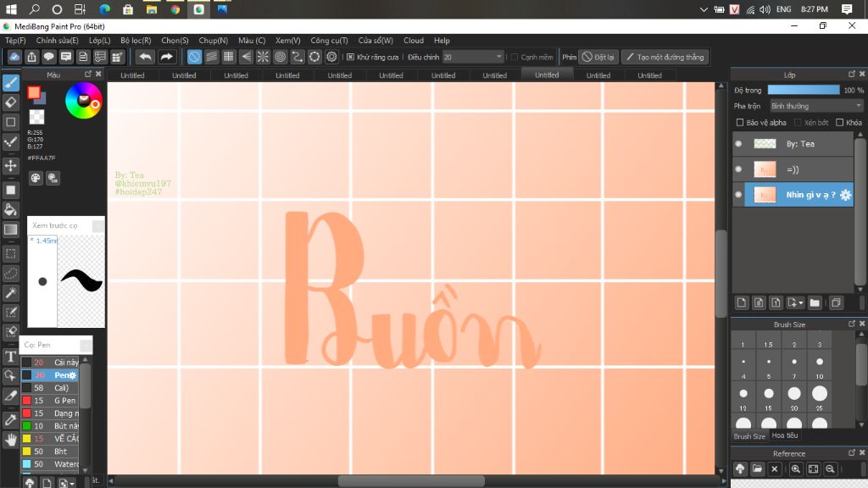This screenshot has height=488, width=868.
Task: Open layer settings gear for selected layer
Action: 845,195
